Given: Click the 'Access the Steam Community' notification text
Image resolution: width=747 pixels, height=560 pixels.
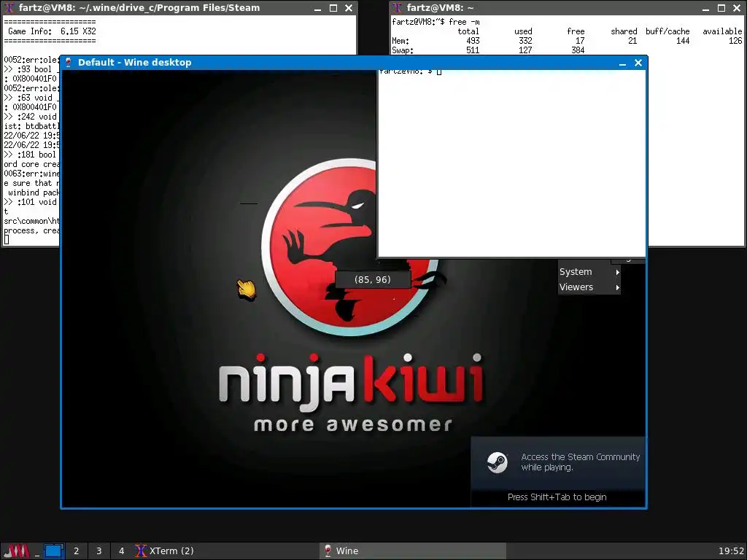Looking at the screenshot, I should [580, 462].
